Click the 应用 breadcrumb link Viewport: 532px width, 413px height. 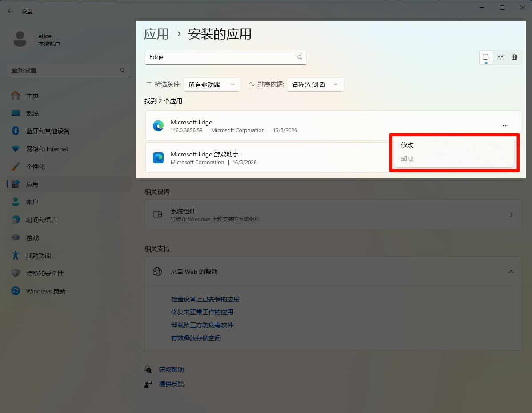pos(156,34)
